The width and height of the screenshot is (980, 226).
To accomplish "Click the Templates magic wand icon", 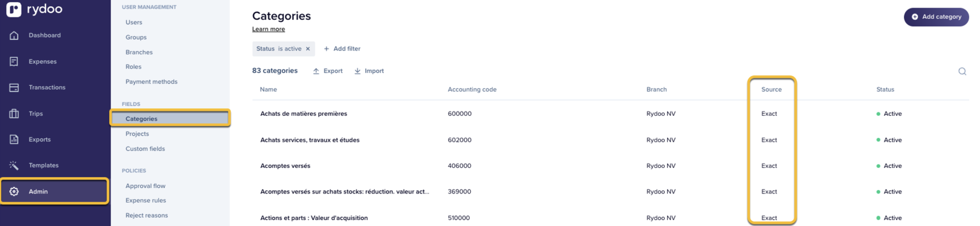I will [14, 165].
